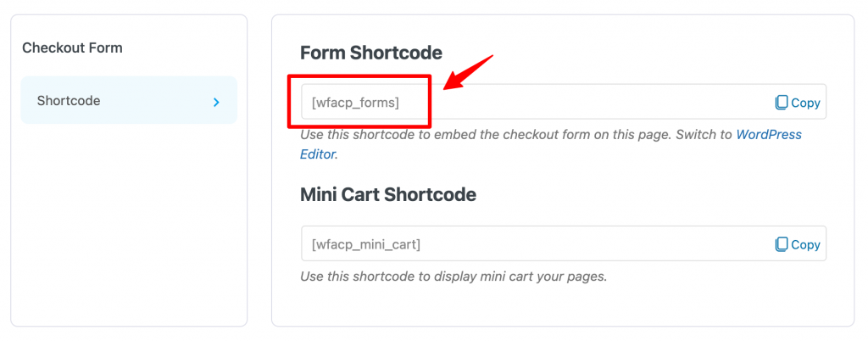This screenshot has width=868, height=341.
Task: Click the Form Shortcode section heading
Action: point(371,53)
